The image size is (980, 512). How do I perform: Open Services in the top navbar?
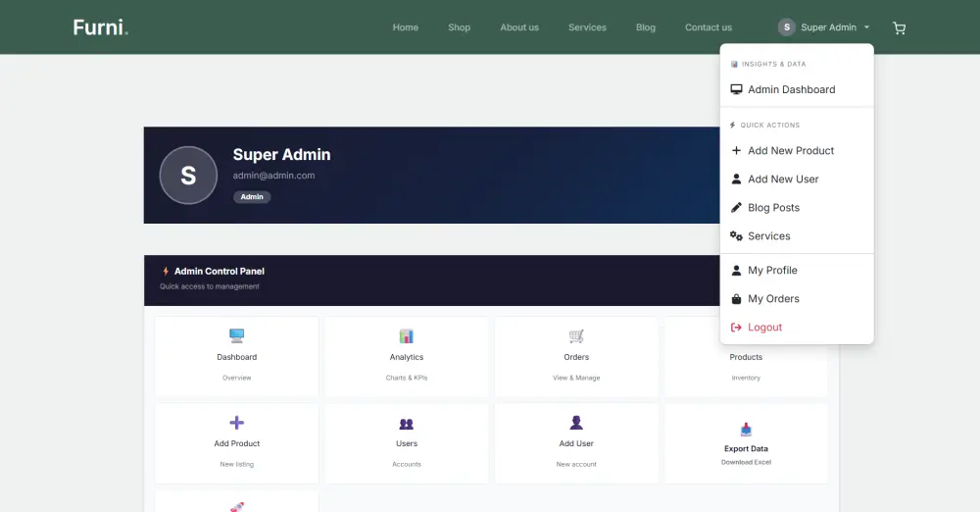[587, 27]
